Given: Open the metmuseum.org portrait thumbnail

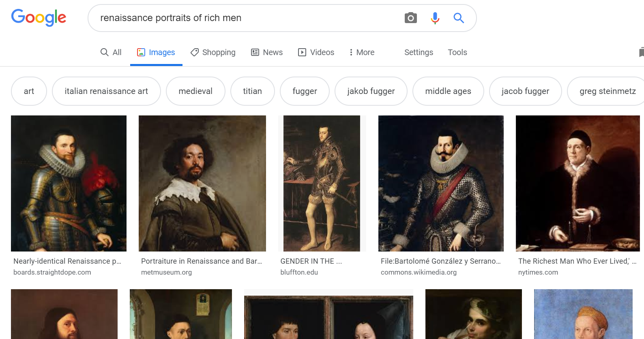Looking at the screenshot, I should coord(202,183).
